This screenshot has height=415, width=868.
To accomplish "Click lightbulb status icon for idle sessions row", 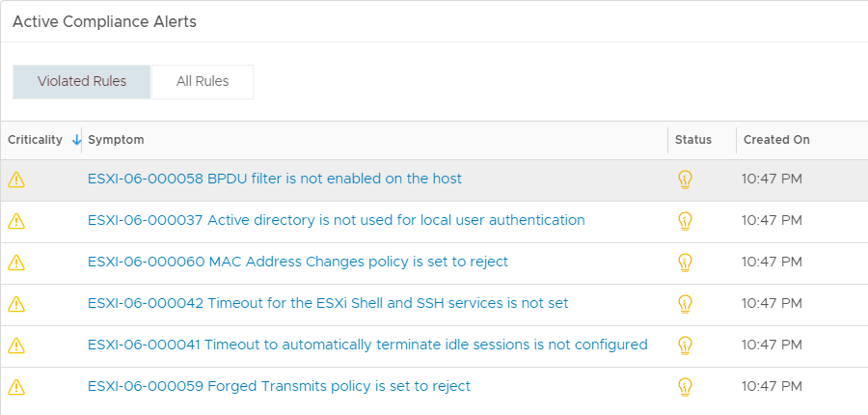I will click(686, 346).
